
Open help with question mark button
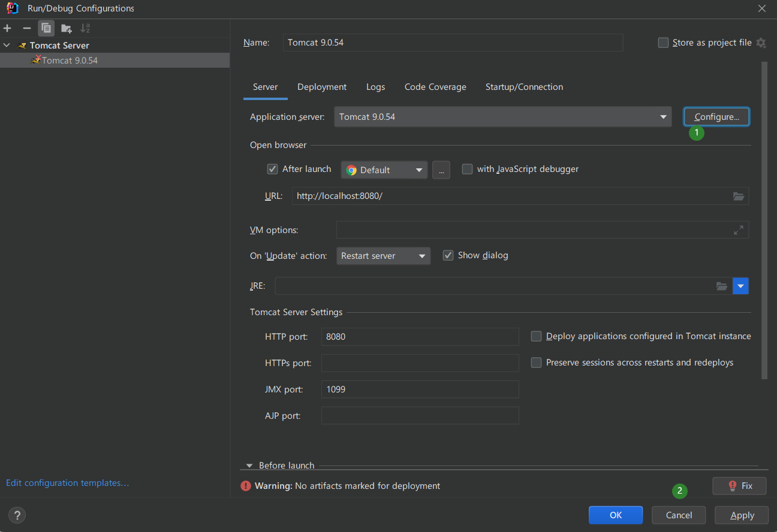[x=17, y=515]
